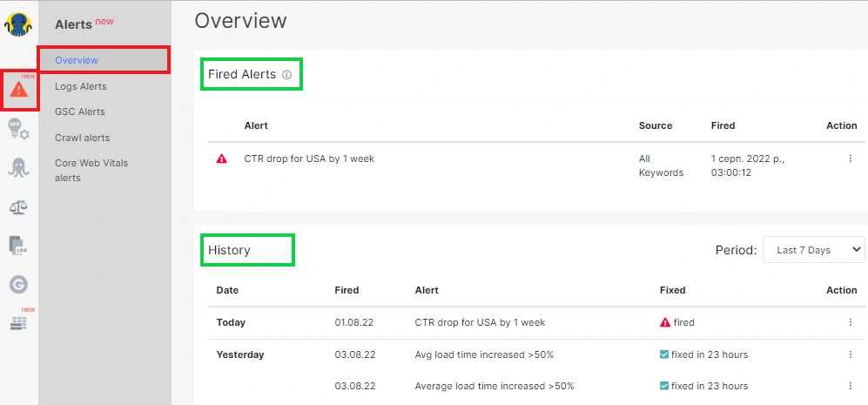
Task: Click CTR drop for USA alert in Fired Alerts
Action: (309, 159)
